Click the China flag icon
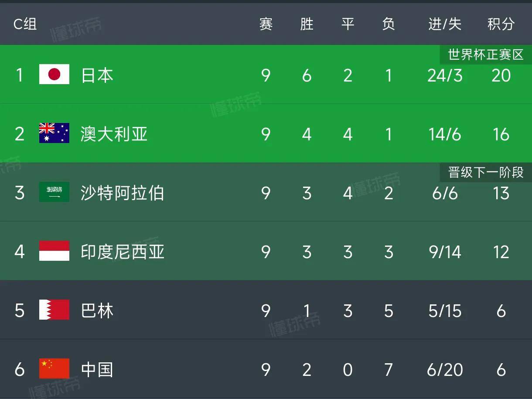This screenshot has width=532, height=399. tap(54, 369)
